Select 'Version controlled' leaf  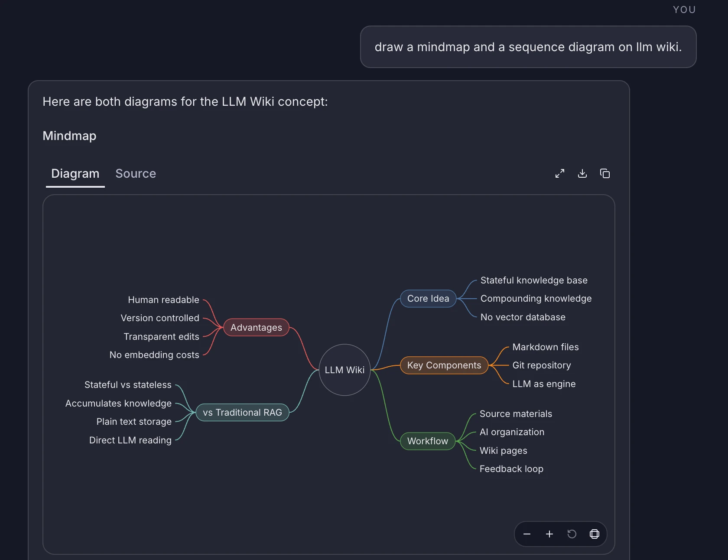coord(160,318)
